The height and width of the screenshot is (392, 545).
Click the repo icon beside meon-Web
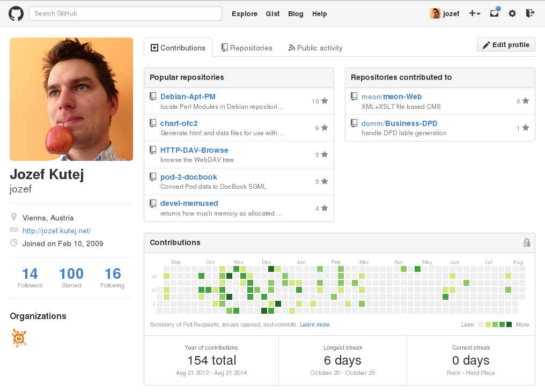(x=354, y=97)
